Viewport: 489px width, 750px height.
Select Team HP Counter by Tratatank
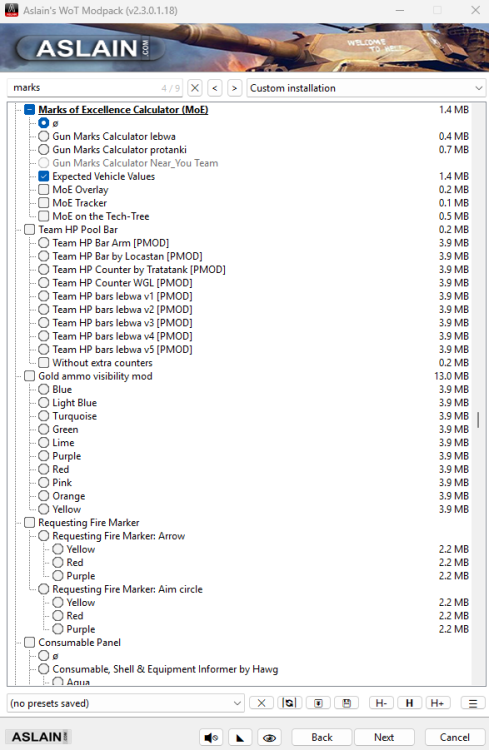pyautogui.click(x=44, y=269)
